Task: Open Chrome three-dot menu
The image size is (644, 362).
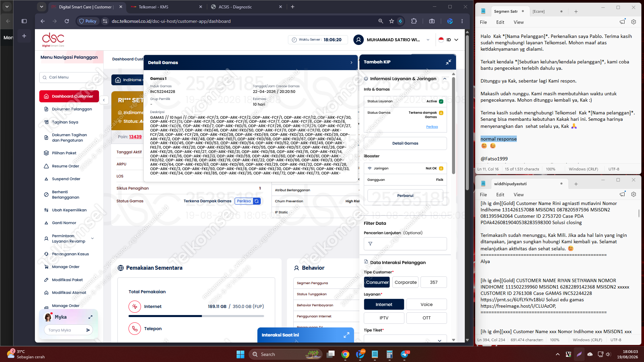Action: 462,21
